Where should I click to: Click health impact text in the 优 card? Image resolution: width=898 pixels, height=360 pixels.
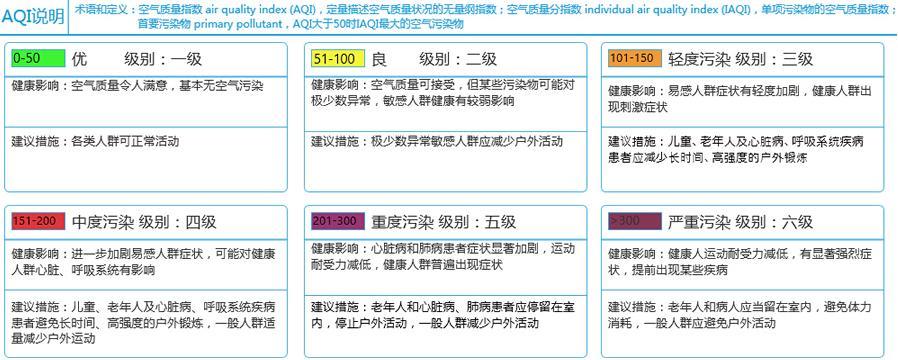point(137,86)
